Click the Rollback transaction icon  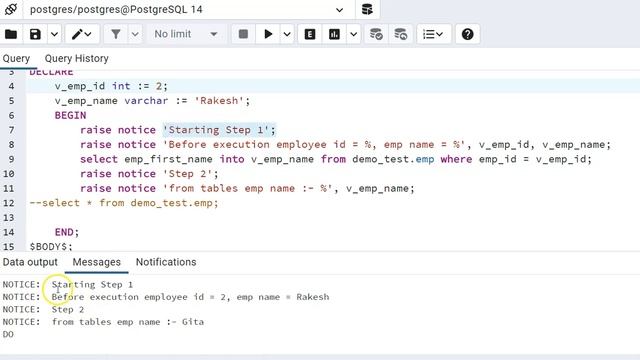400,34
